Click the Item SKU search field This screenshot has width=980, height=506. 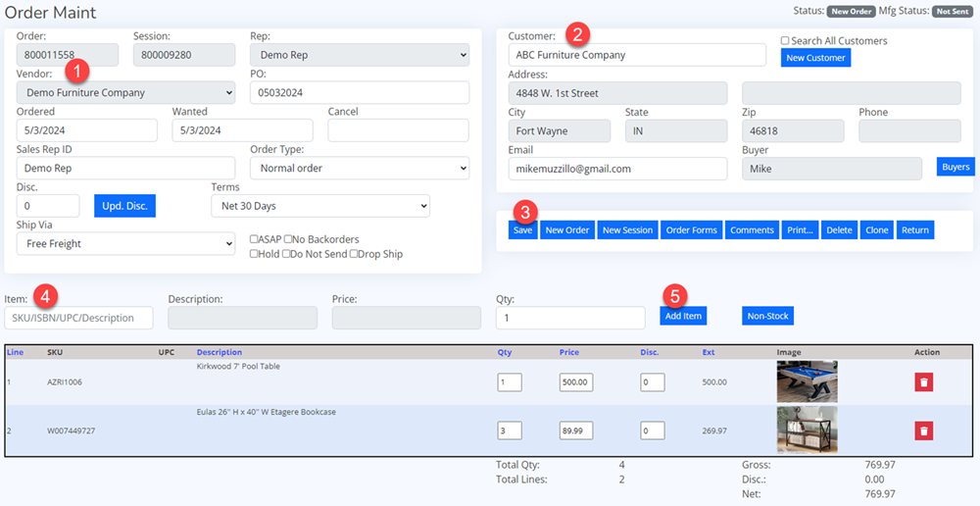(x=78, y=318)
